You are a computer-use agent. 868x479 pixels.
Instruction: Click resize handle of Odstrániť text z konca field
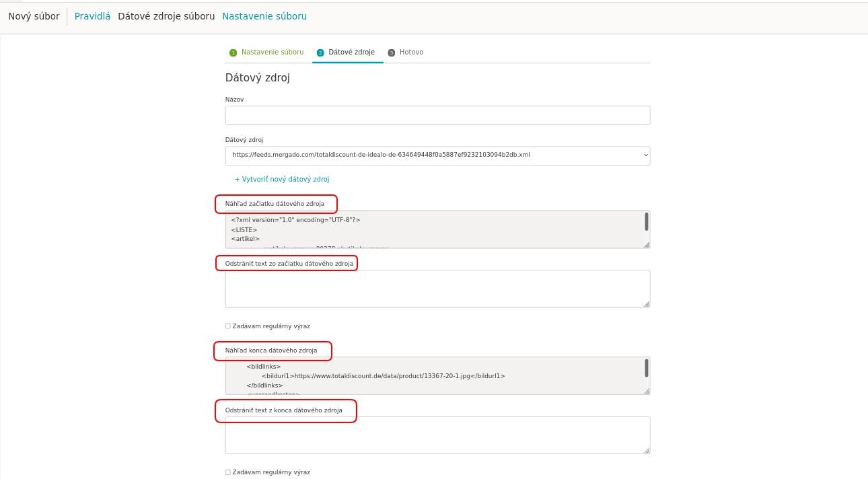point(646,450)
